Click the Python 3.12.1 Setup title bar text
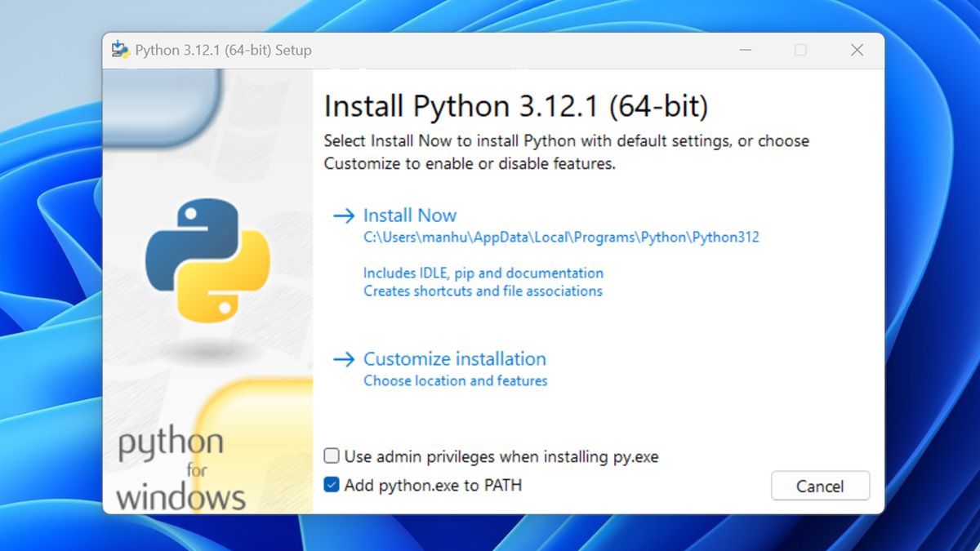The height and width of the screenshot is (551, 980). [222, 50]
